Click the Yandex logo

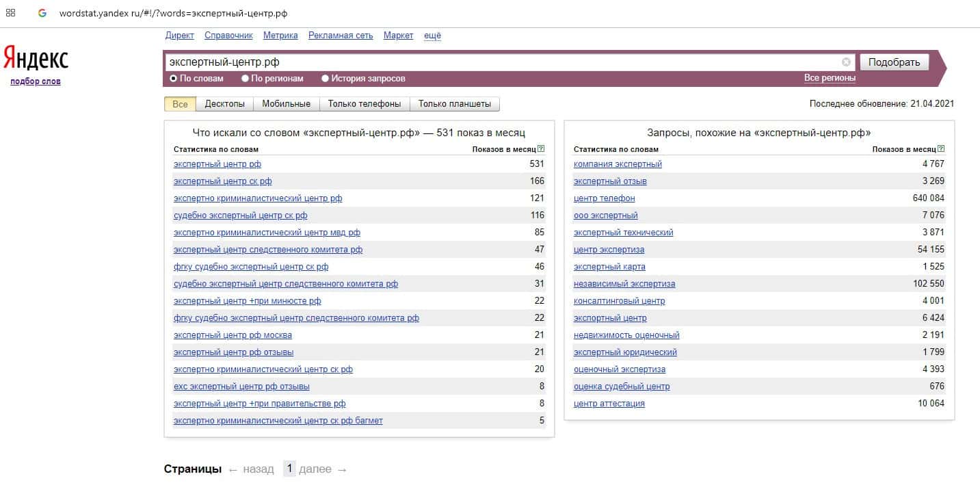pos(36,60)
